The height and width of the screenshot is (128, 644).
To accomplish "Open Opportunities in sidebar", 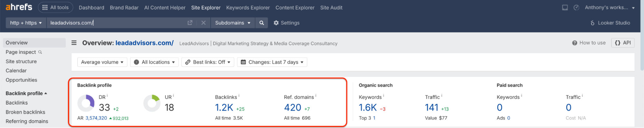I will click(21, 80).
